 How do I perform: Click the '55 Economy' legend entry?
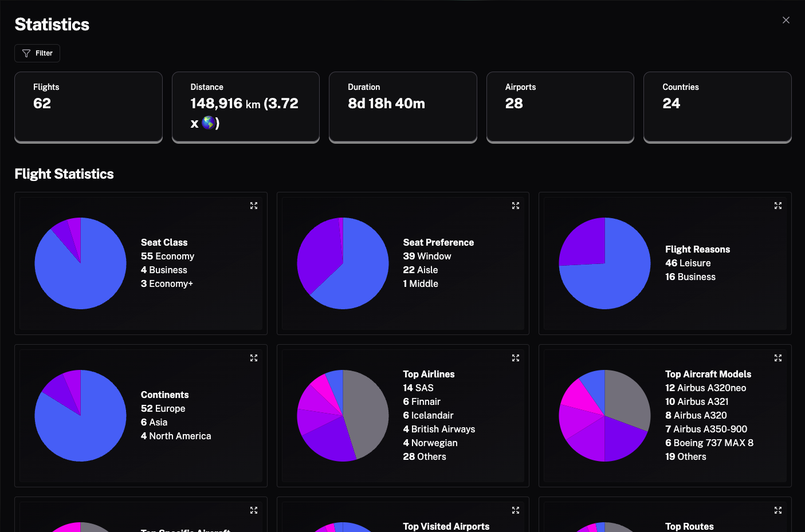167,256
